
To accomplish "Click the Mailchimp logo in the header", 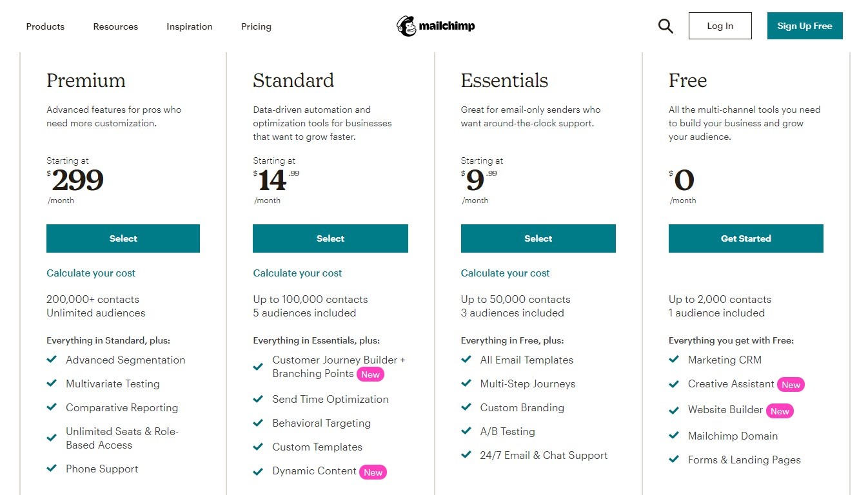I will 436,26.
